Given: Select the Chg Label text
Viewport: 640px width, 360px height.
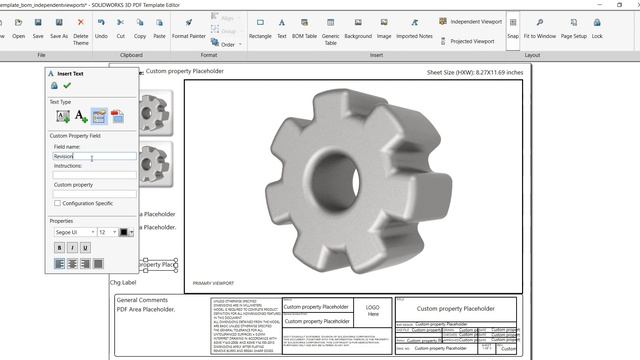Looking at the screenshot, I should coord(123,282).
